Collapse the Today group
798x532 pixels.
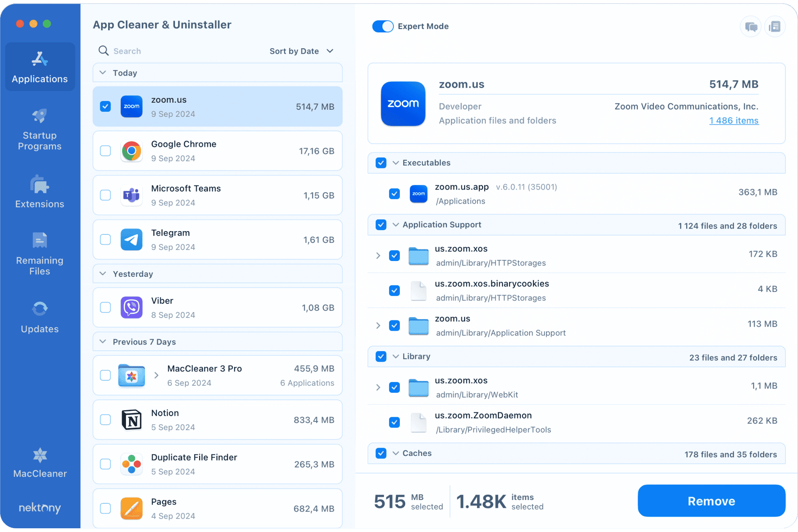pyautogui.click(x=103, y=73)
